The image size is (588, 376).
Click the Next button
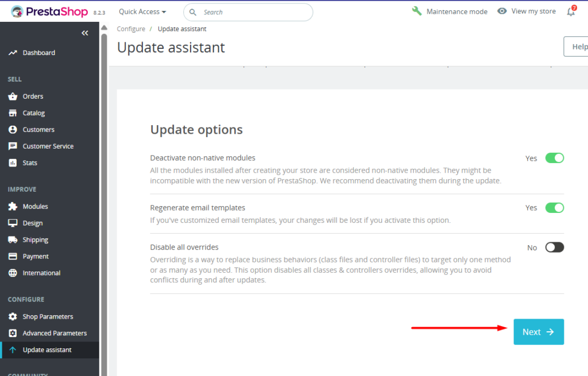[538, 332]
